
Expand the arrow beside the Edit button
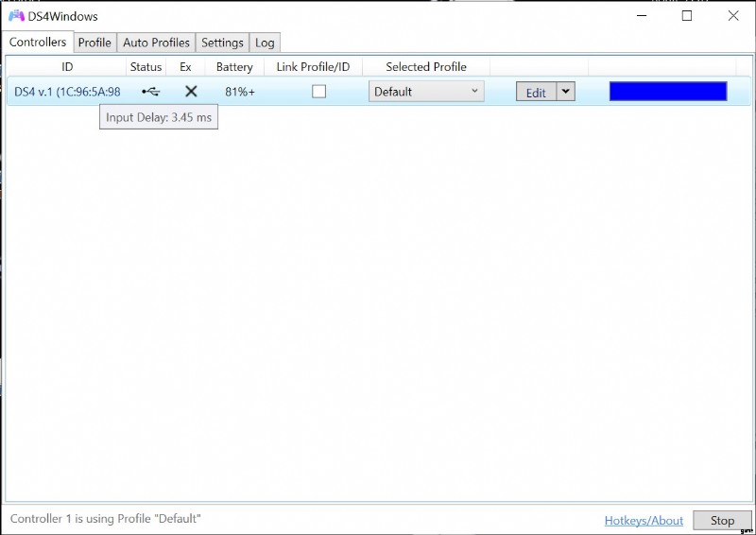[565, 92]
